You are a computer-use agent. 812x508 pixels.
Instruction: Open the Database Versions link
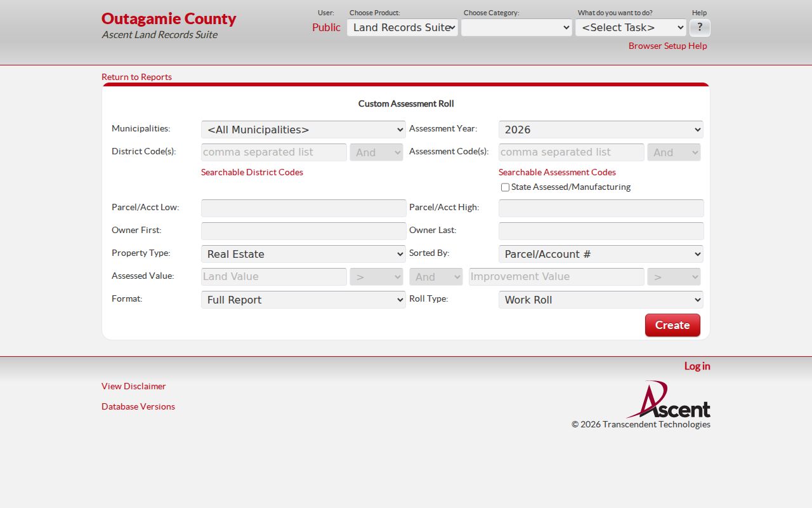point(138,406)
